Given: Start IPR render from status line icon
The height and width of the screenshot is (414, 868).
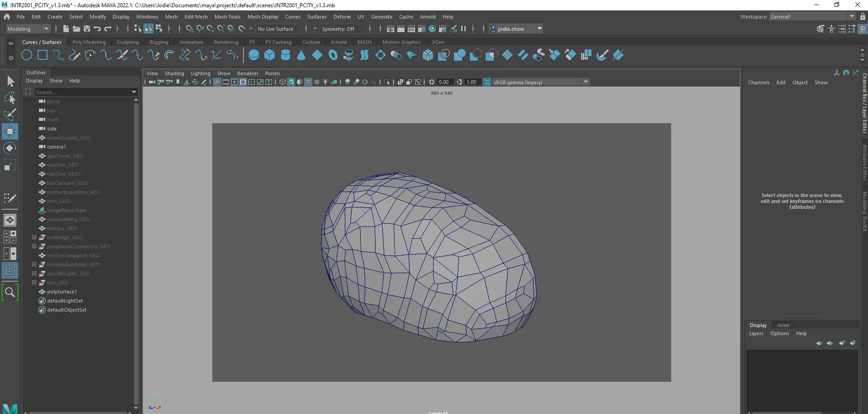Looking at the screenshot, I should [x=411, y=29].
